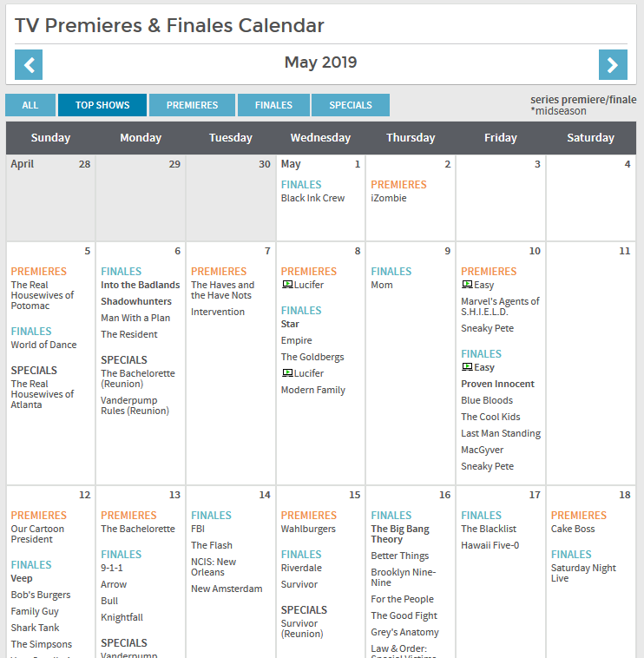Filter calendar by PREMIERES tab
This screenshot has height=658, width=644.
pyautogui.click(x=192, y=105)
